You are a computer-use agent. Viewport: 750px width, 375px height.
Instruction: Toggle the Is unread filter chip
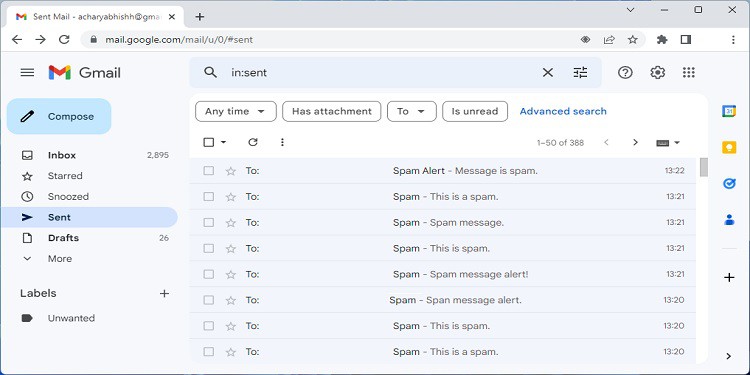coord(475,111)
